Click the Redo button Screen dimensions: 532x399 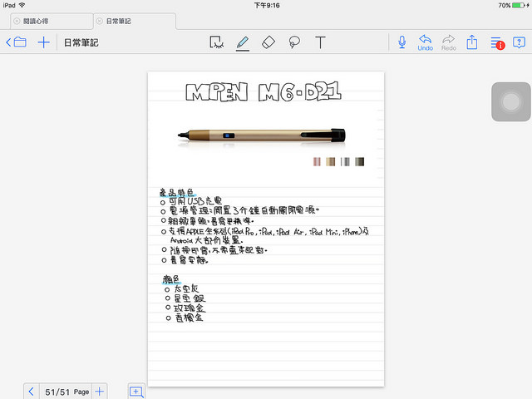(449, 42)
